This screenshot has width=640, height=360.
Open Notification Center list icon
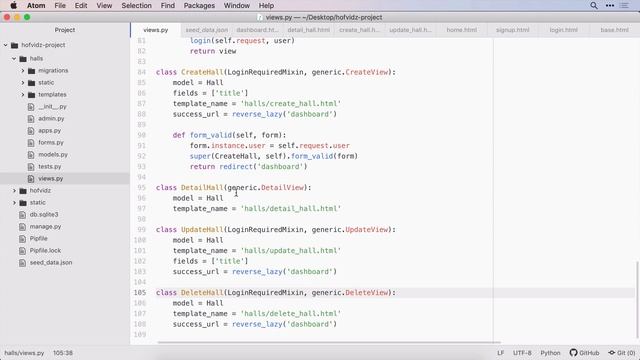[x=624, y=5]
